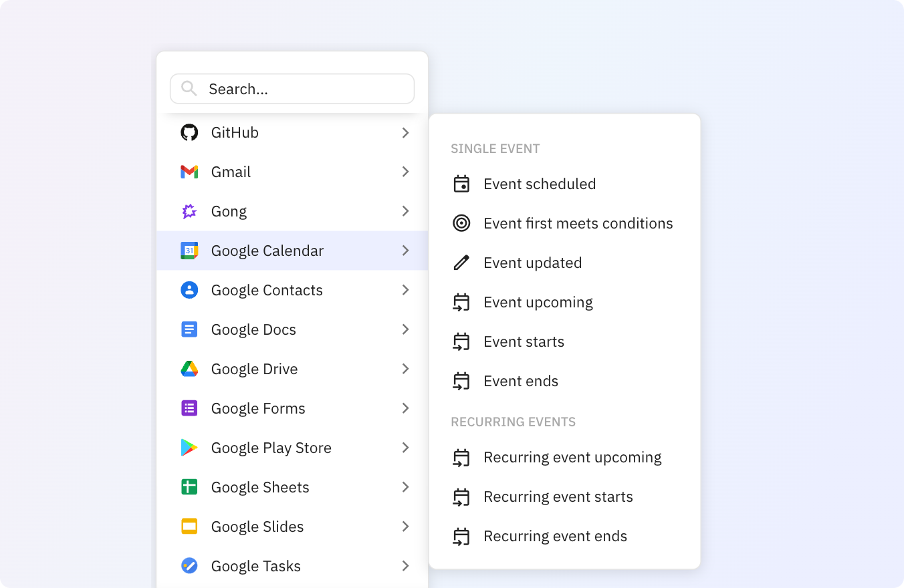Expand the Gong submenu chevron
This screenshot has width=904, height=588.
[x=405, y=211]
